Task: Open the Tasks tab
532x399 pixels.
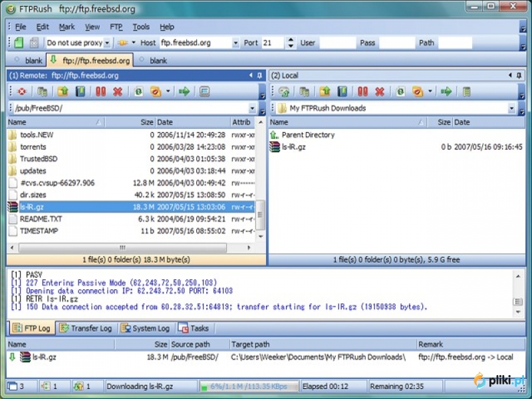Action: pyautogui.click(x=194, y=328)
